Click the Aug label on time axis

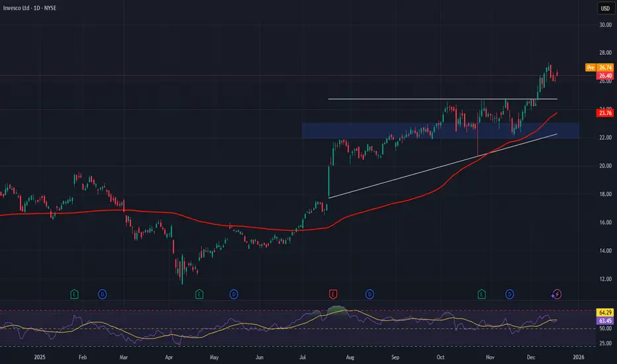tap(350, 357)
